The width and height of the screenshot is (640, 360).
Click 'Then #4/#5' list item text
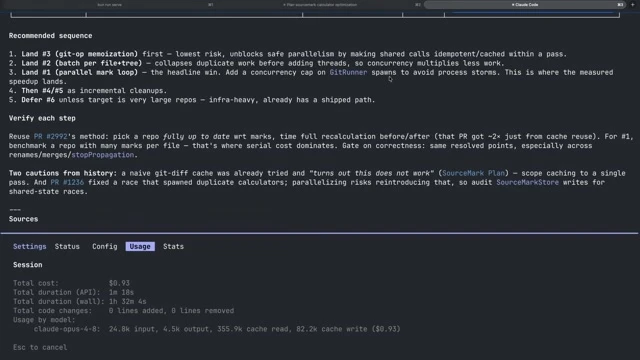pyautogui.click(x=42, y=91)
